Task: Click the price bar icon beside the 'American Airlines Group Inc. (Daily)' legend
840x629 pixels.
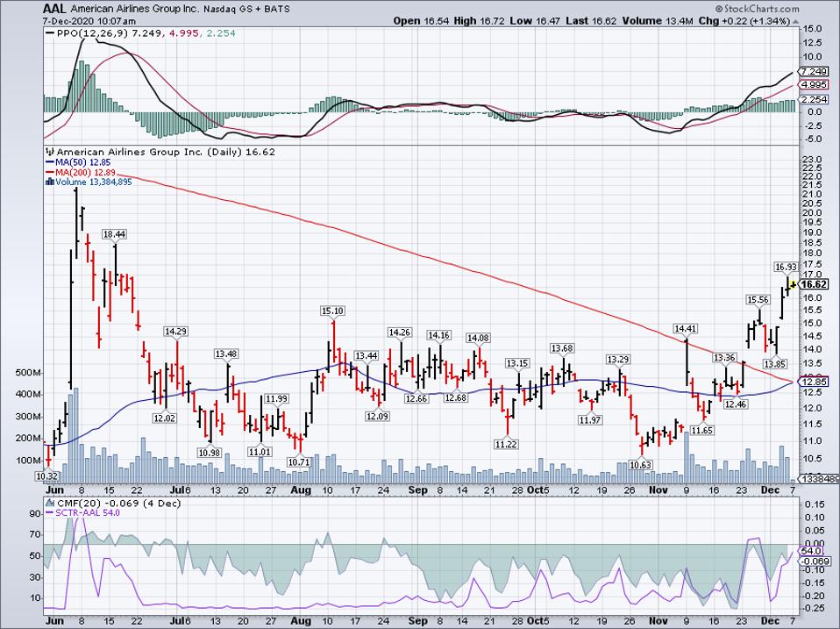Action: pyautogui.click(x=50, y=152)
